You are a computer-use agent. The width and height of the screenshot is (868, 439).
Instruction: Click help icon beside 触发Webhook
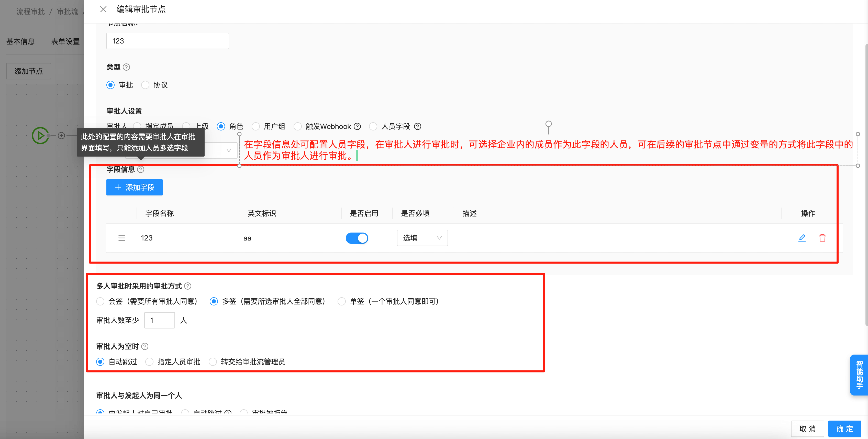[x=357, y=126]
